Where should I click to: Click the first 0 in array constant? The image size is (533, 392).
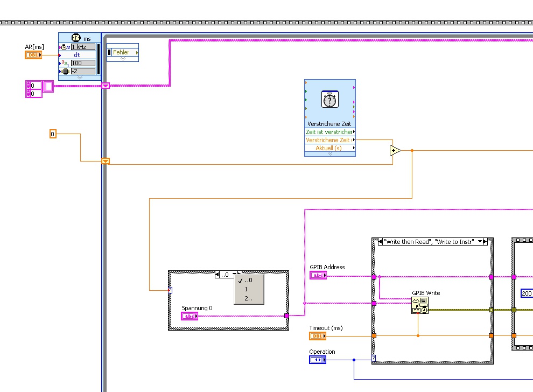click(x=36, y=86)
